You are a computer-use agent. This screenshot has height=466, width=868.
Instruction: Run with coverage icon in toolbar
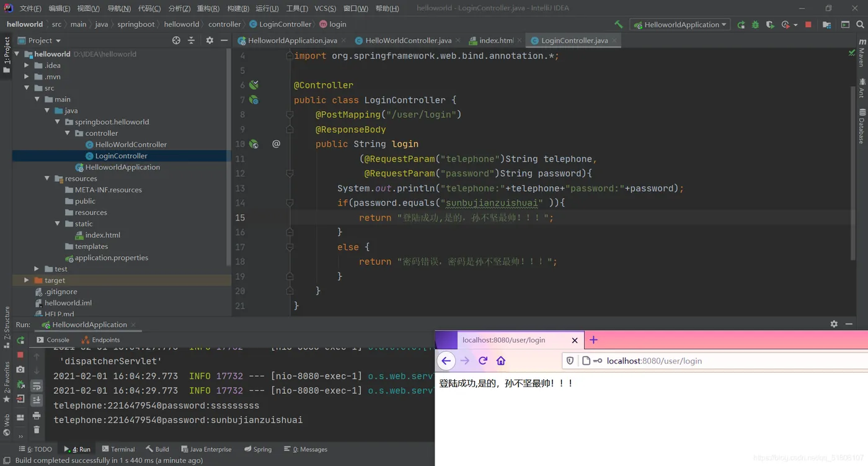coord(770,25)
